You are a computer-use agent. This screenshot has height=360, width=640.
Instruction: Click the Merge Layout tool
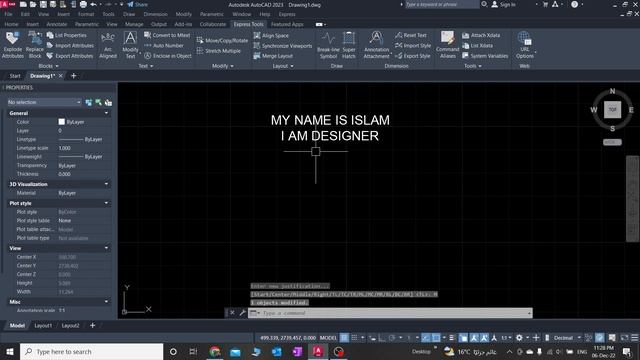coord(273,56)
